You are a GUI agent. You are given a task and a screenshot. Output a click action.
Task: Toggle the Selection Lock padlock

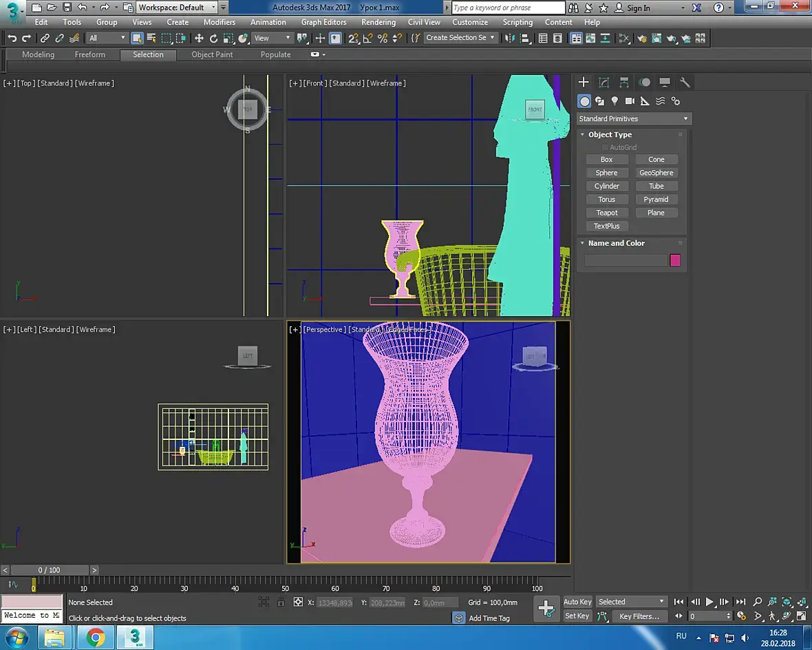[x=281, y=602]
